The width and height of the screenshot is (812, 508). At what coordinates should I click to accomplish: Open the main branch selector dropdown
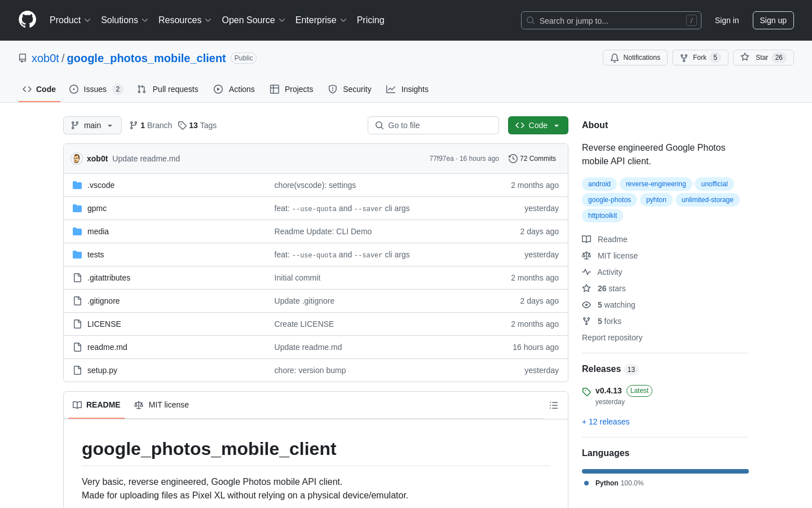click(x=92, y=125)
